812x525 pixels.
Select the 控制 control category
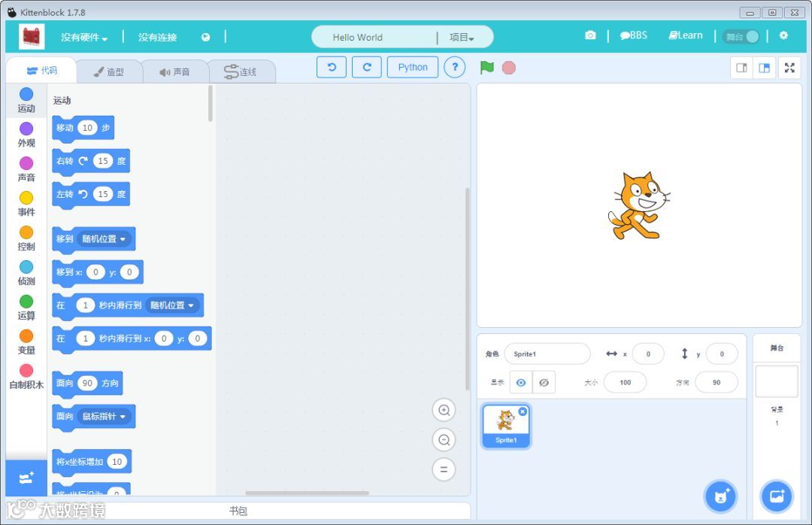[26, 239]
